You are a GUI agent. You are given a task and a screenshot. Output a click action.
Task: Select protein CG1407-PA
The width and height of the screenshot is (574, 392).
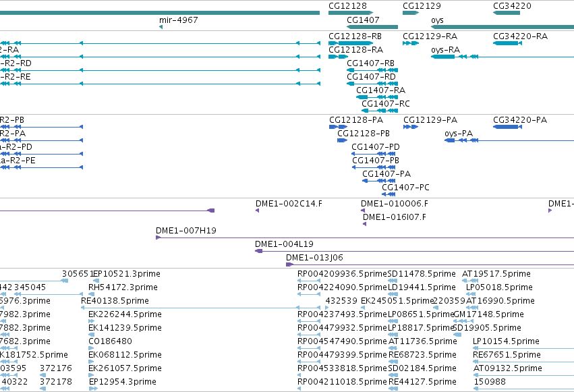click(x=378, y=181)
